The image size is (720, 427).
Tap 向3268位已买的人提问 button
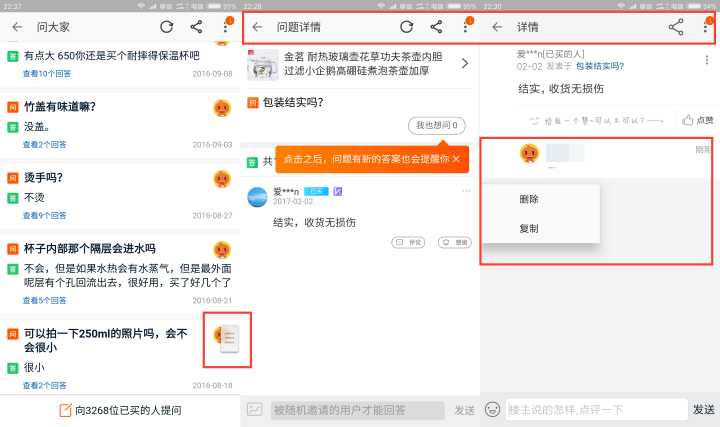pyautogui.click(x=120, y=410)
